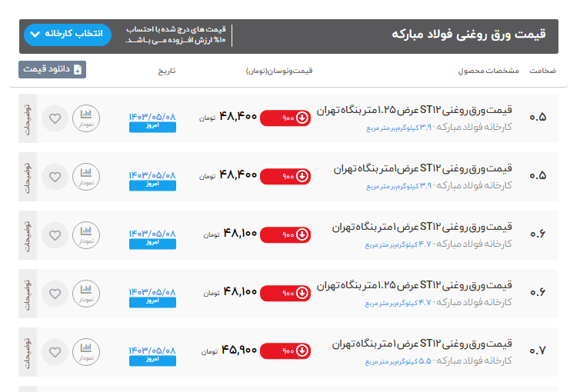Click the ضخامت column header
The image size is (580, 392).
pyautogui.click(x=542, y=71)
